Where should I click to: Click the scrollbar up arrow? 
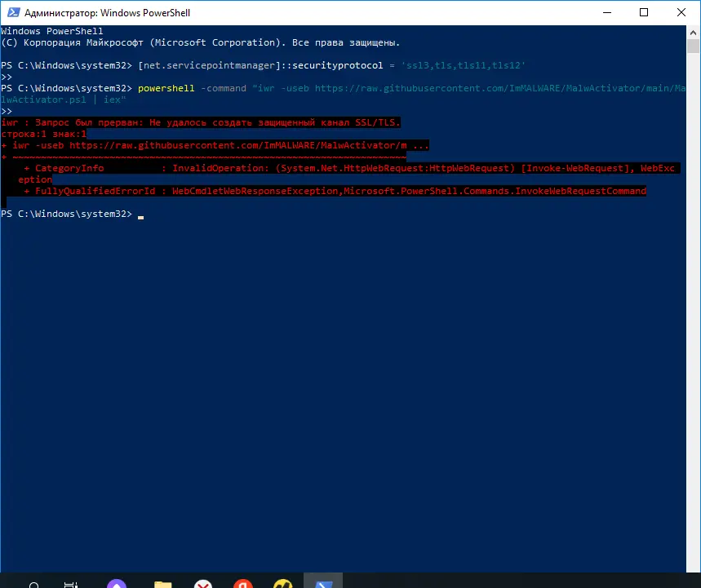point(693,32)
